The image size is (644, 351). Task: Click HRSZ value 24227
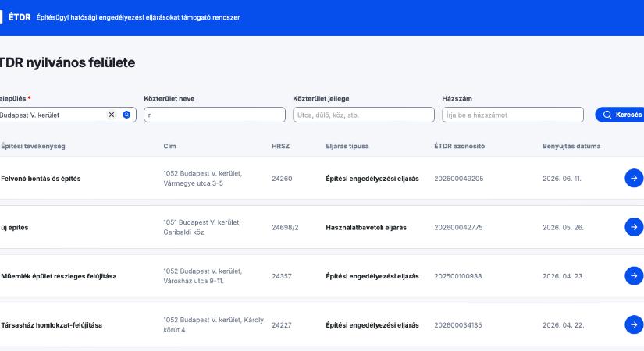pos(282,325)
